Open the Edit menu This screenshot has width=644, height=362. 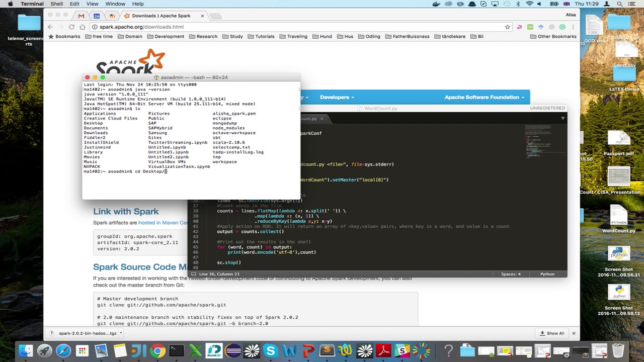74,4
